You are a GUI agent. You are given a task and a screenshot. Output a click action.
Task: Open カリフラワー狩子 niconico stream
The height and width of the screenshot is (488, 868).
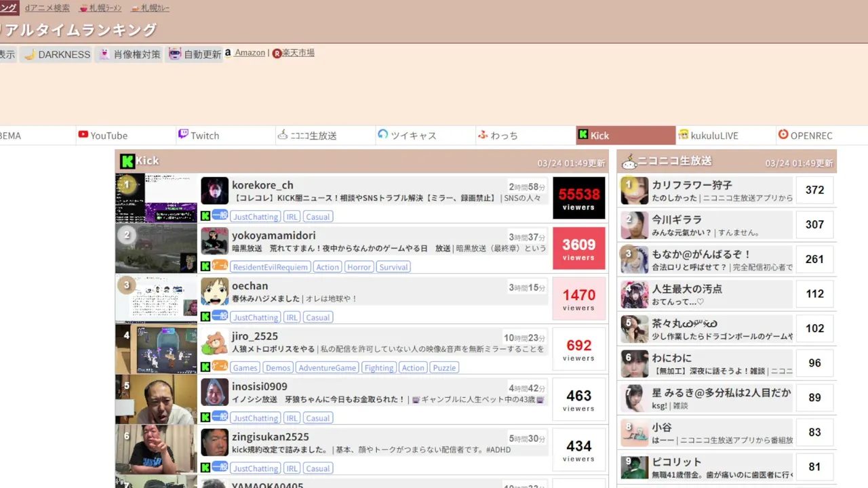[x=707, y=190]
